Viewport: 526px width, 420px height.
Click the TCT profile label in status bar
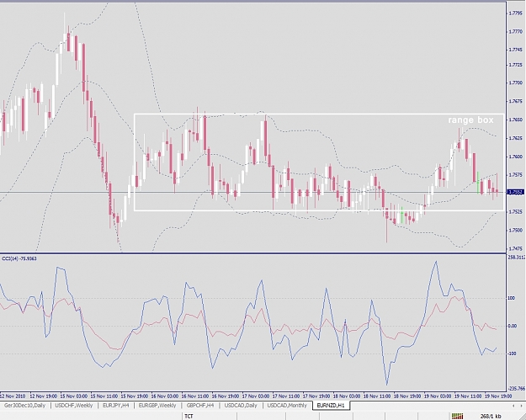tap(189, 417)
